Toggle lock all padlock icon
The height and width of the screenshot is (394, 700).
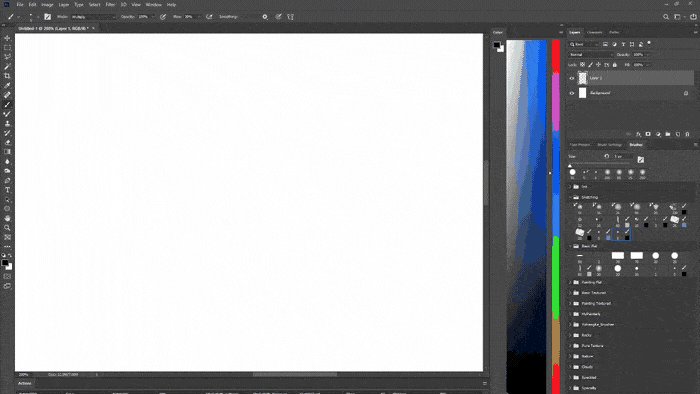[x=615, y=65]
